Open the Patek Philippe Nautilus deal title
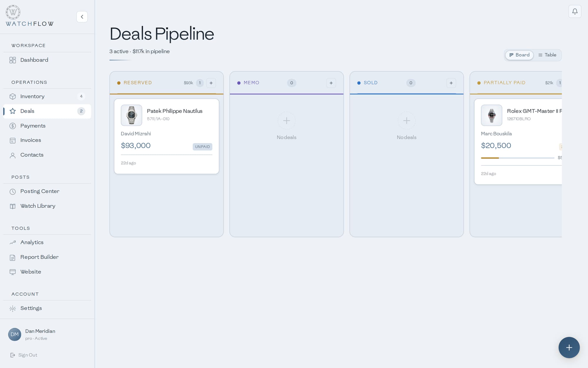This screenshot has height=368, width=588. coord(175,111)
